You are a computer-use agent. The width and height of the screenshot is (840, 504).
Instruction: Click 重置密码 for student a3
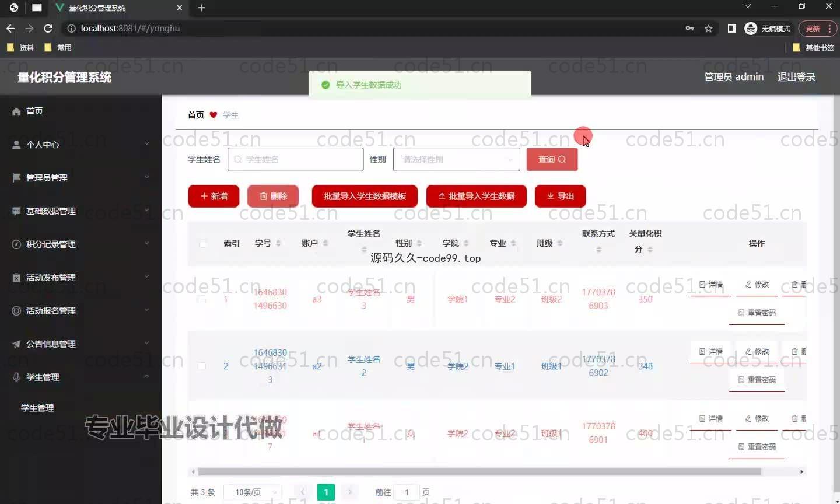point(757,313)
